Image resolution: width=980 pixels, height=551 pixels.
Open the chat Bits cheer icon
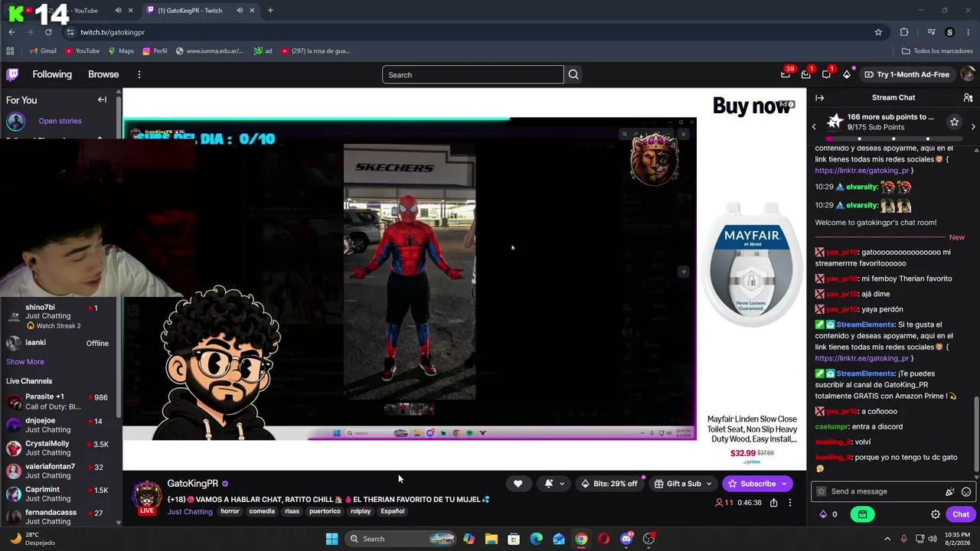[x=950, y=492]
